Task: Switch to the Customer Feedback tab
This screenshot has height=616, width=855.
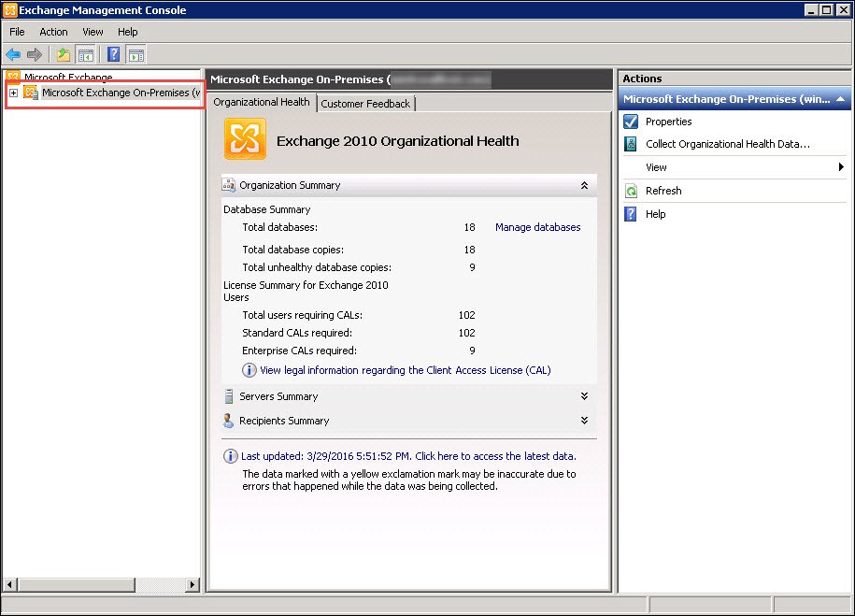Action: tap(365, 104)
